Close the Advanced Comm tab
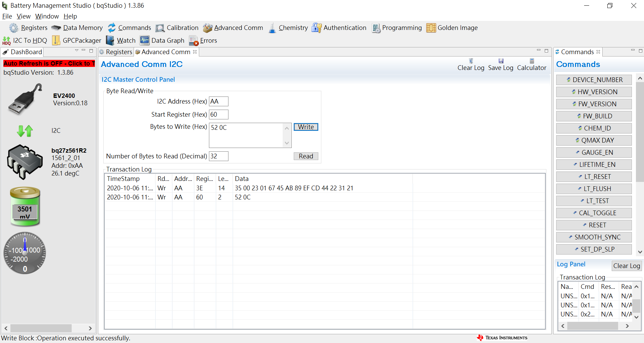Screen dimensions: 644x343 (x=195, y=52)
